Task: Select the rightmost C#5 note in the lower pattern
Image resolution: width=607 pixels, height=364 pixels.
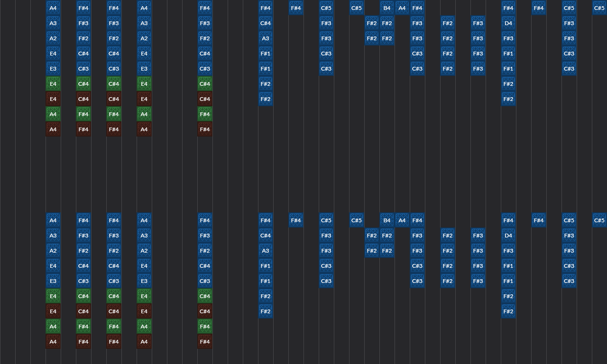Action: [x=599, y=220]
